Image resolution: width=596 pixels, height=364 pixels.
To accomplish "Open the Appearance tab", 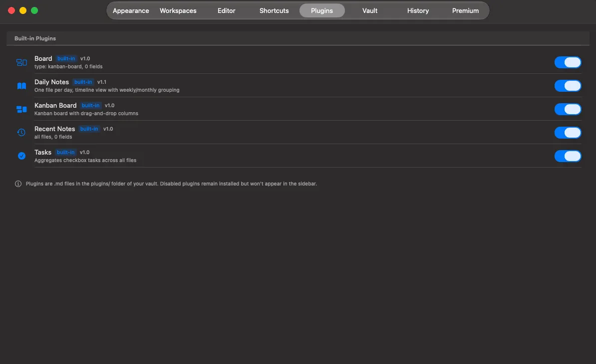I will click(131, 10).
